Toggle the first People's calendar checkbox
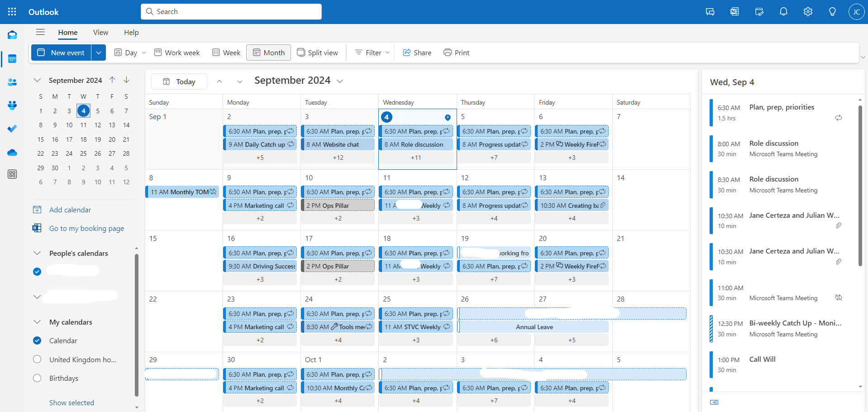The width and height of the screenshot is (868, 412). [37, 272]
